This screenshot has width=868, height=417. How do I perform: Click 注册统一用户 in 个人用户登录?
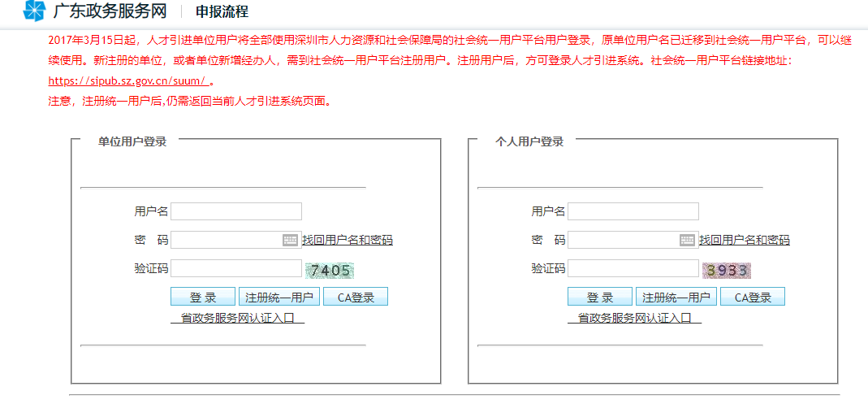click(x=676, y=297)
